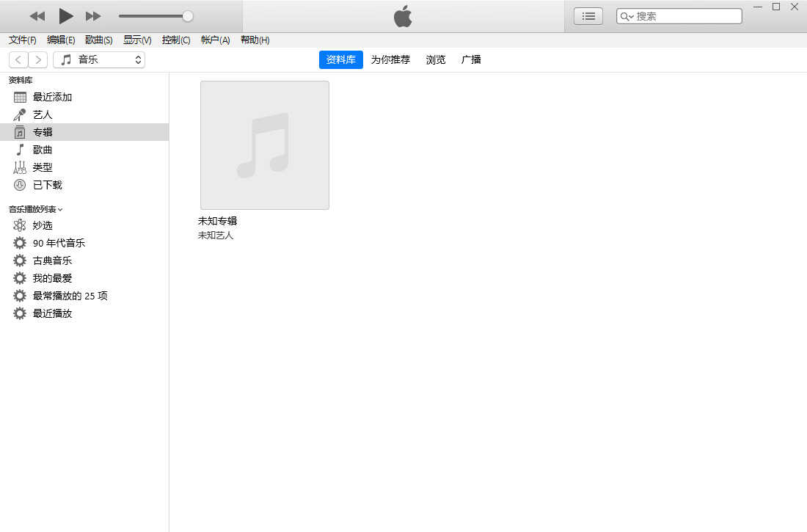Image resolution: width=807 pixels, height=532 pixels.
Task: Collapse the 音乐播放列表 section chevron
Action: click(x=60, y=210)
